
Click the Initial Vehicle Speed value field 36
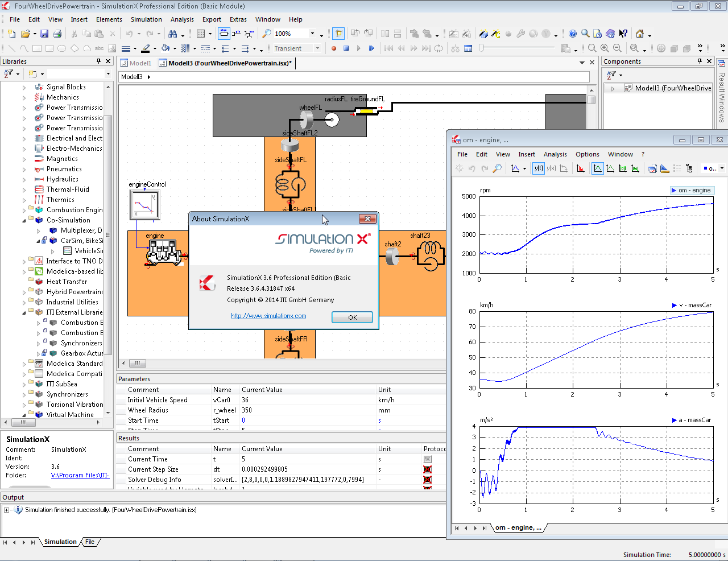click(x=307, y=400)
